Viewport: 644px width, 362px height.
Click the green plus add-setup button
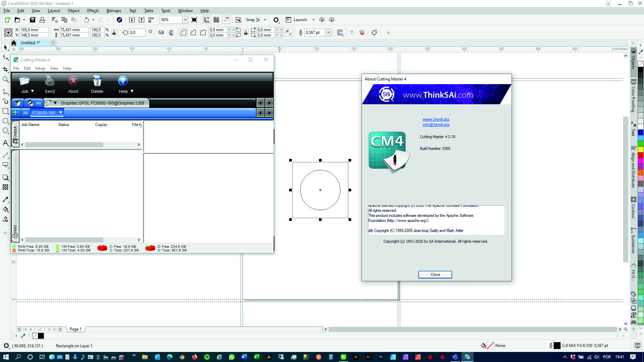(x=15, y=113)
